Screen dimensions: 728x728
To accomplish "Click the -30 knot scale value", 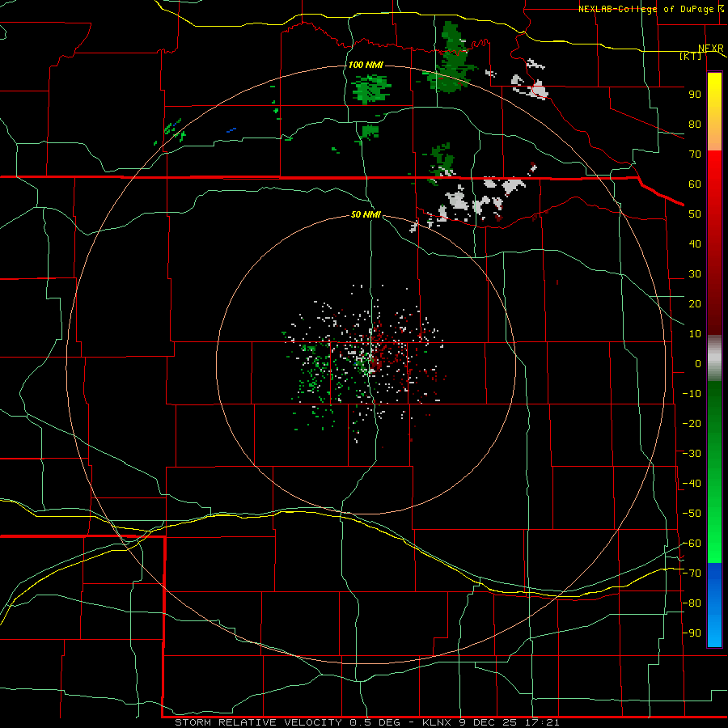I will [692, 454].
